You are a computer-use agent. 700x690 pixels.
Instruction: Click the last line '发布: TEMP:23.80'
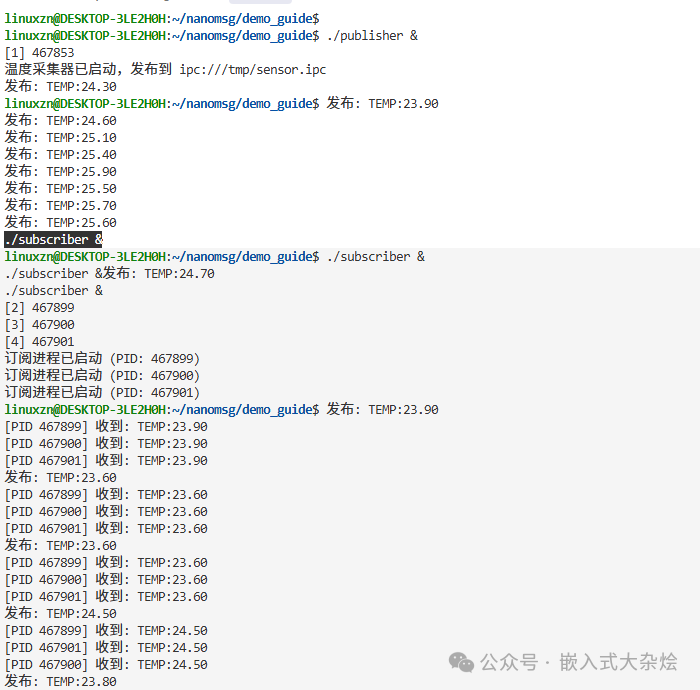coord(61,682)
